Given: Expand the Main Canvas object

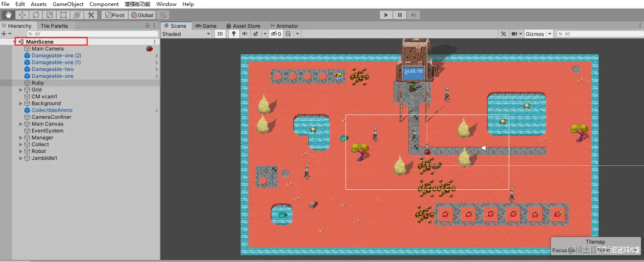Looking at the screenshot, I should coord(21,124).
